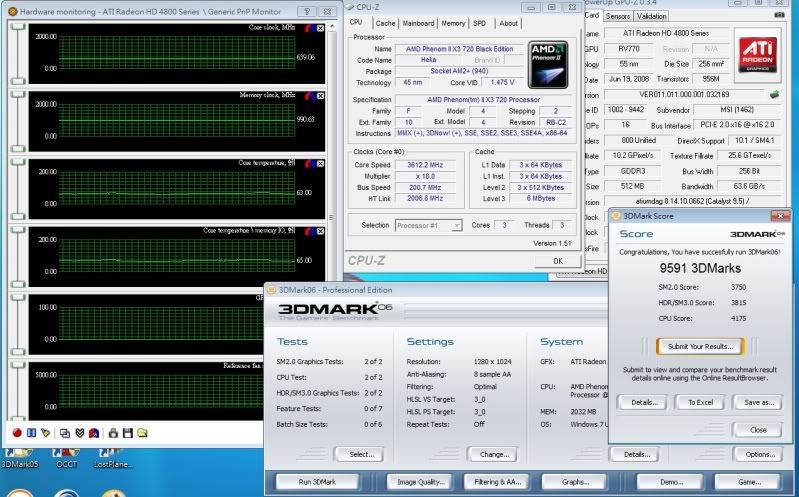Close the Memory clock graph panel
Image resolution: width=799 pixels, height=497 pixels.
click(x=319, y=98)
